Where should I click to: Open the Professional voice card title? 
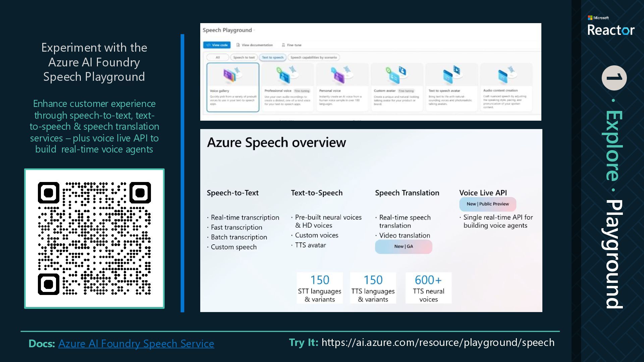click(x=278, y=91)
